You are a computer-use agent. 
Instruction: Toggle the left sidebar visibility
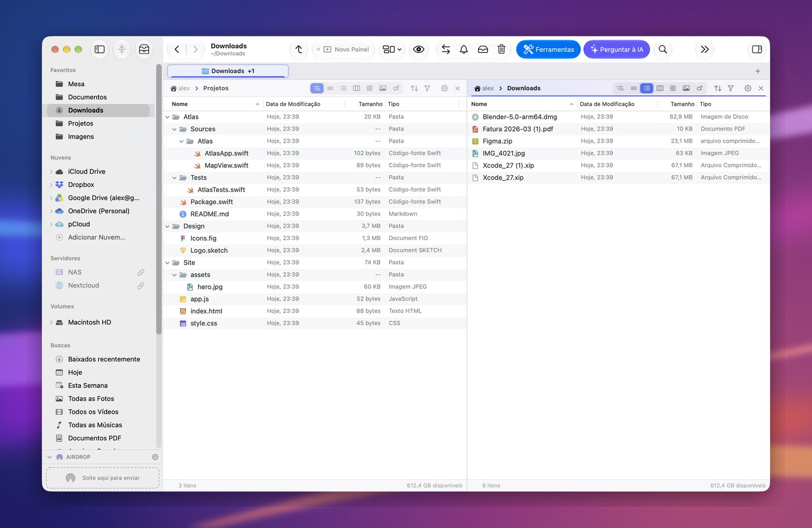click(x=99, y=49)
